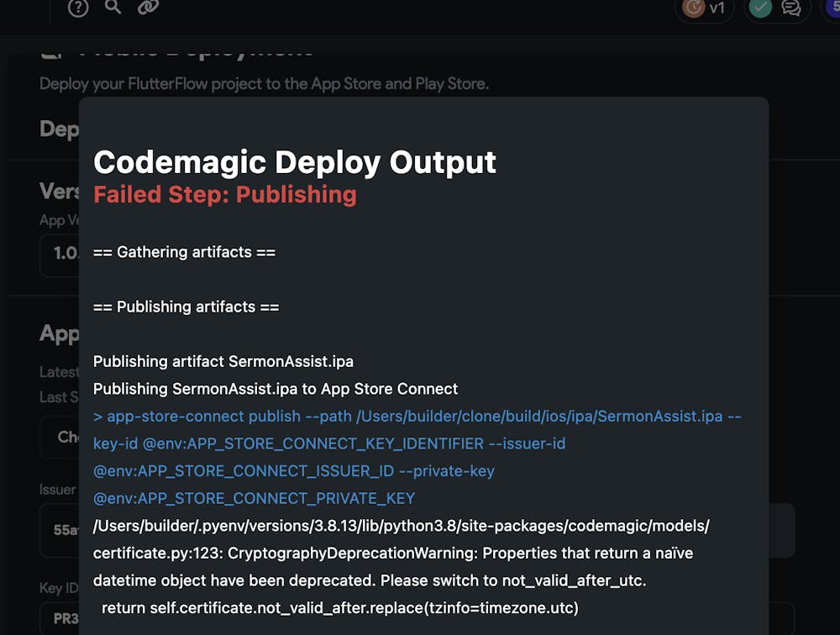Click the "datetime object have been deprecated" line
This screenshot has width=840, height=635.
[370, 580]
